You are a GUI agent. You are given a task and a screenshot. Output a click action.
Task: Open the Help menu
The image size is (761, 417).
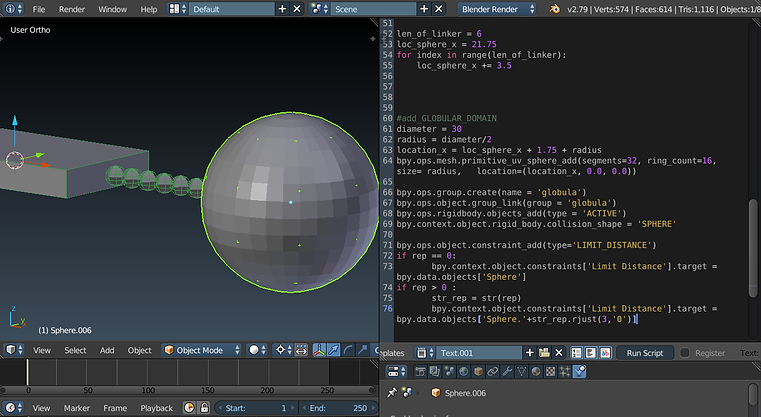tap(149, 9)
